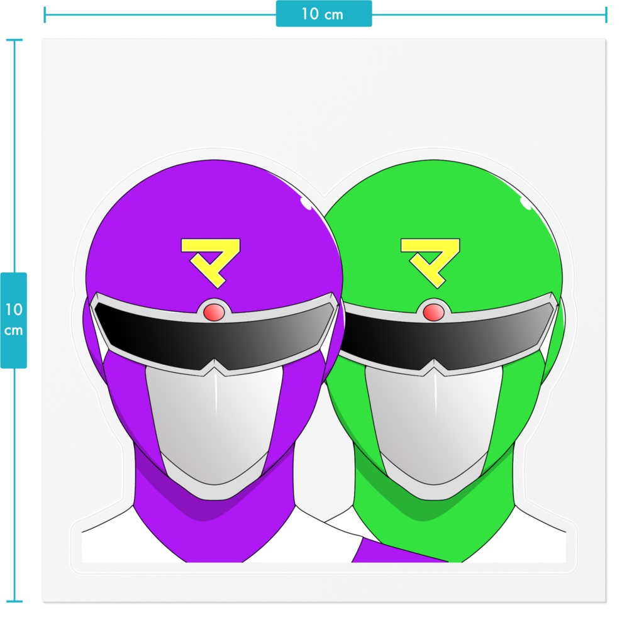The width and height of the screenshot is (644, 644).
Task: Click the red jewel on green helmet visor
Action: click(434, 313)
